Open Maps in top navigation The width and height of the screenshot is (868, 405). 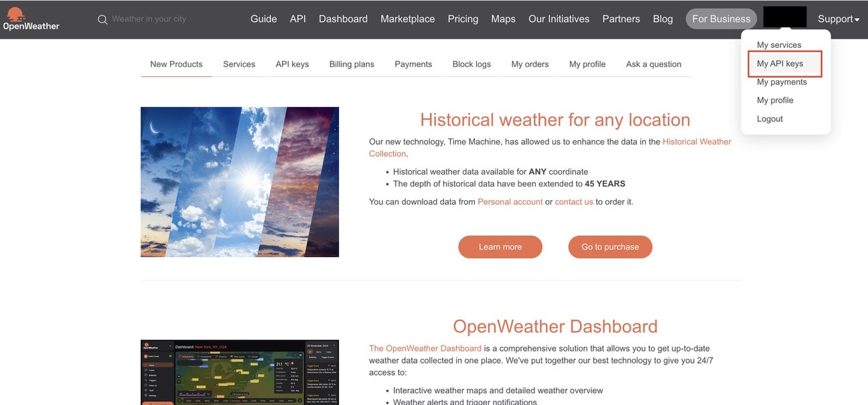pyautogui.click(x=503, y=19)
